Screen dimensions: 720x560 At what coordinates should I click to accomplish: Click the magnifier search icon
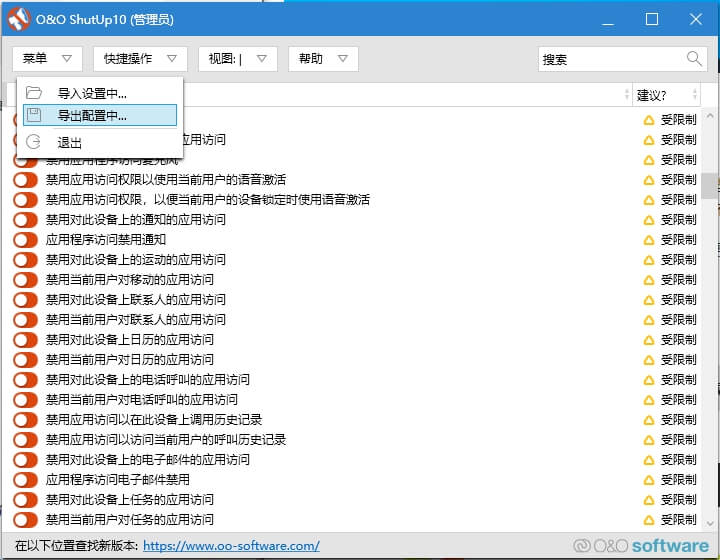tap(694, 58)
